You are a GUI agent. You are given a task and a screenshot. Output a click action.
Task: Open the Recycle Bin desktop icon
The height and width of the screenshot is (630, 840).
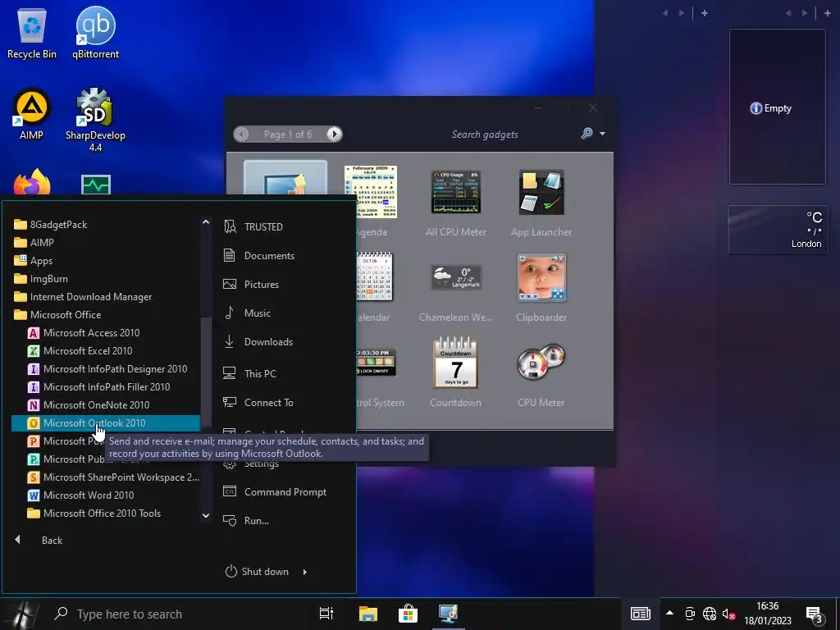click(x=32, y=32)
